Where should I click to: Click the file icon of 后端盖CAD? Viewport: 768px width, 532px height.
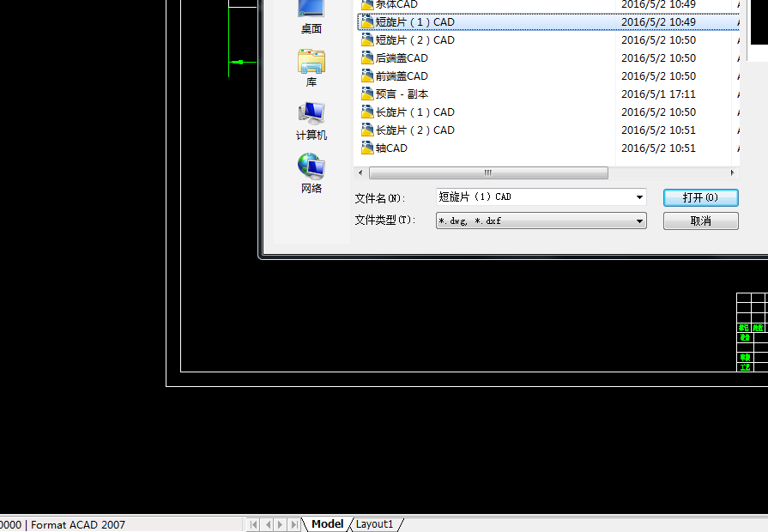coord(367,58)
